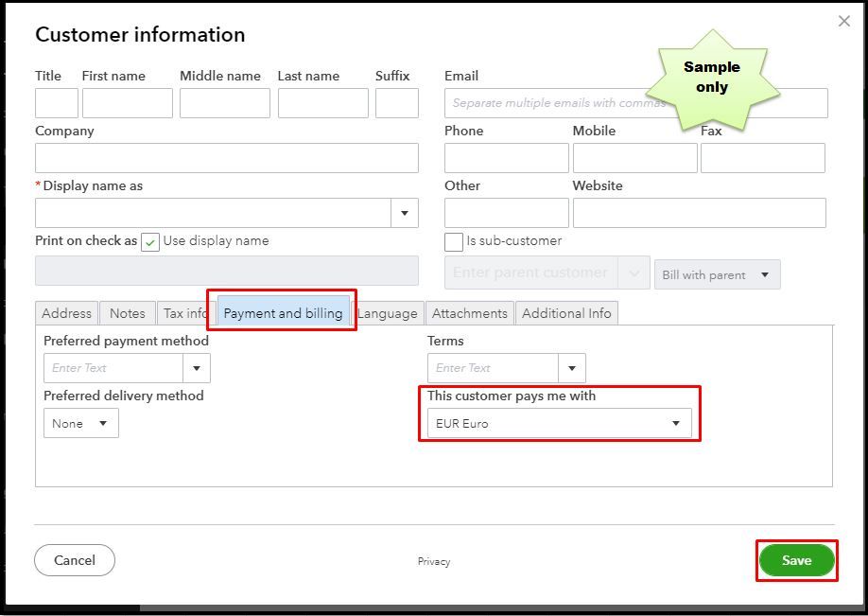Viewport: 868px width, 616px height.
Task: Open the Attachments tab
Action: point(470,313)
